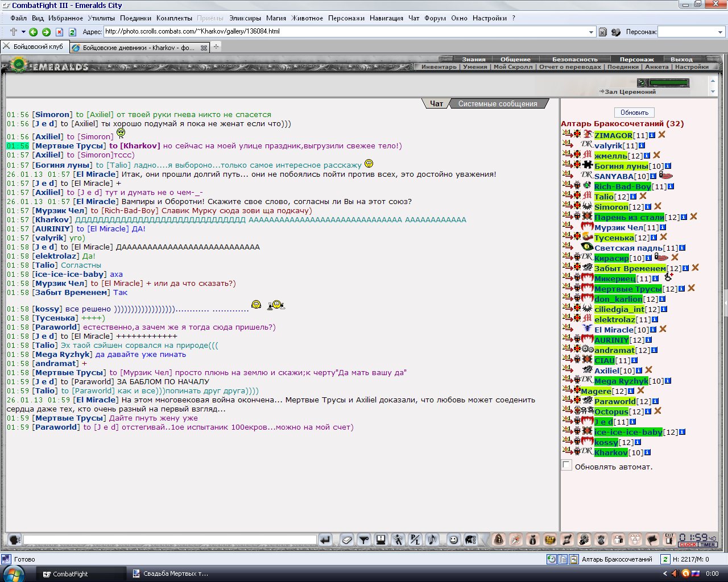Switch to the Системные сообщения chat tab
The image size is (728, 582).
point(498,103)
